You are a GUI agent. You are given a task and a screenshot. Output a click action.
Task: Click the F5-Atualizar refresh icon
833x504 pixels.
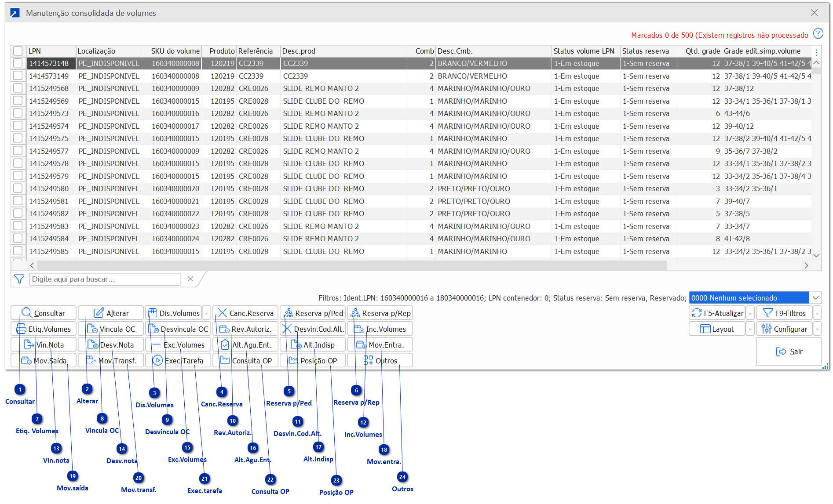coord(697,313)
